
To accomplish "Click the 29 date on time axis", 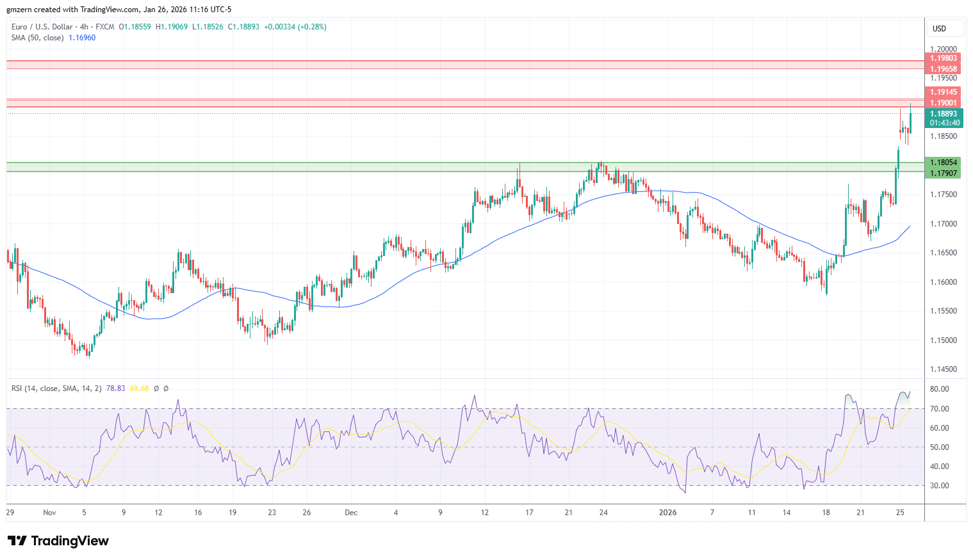I will (10, 513).
